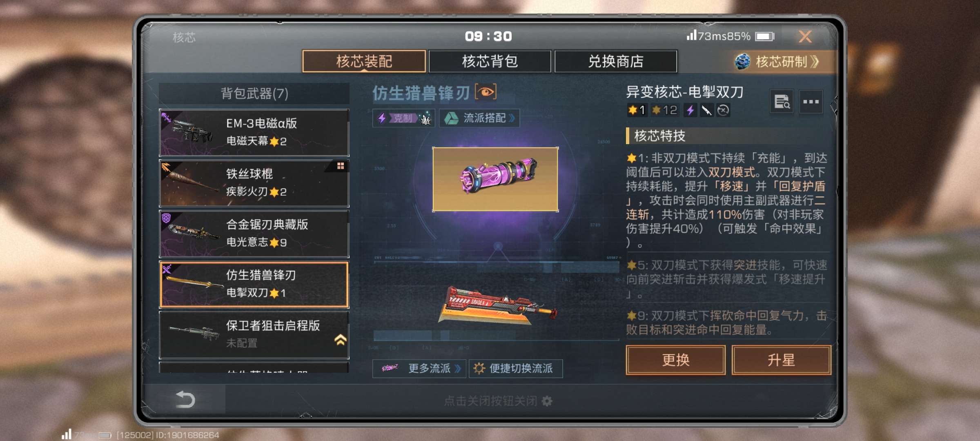Select EM-3电磁α版 weapon entry
Viewport: 980px width, 441px height.
(254, 133)
